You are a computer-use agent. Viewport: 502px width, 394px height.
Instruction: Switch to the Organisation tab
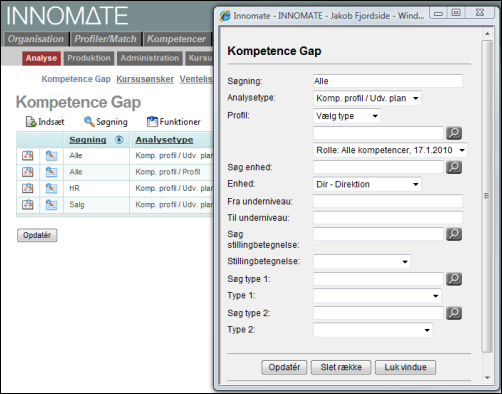coord(36,39)
